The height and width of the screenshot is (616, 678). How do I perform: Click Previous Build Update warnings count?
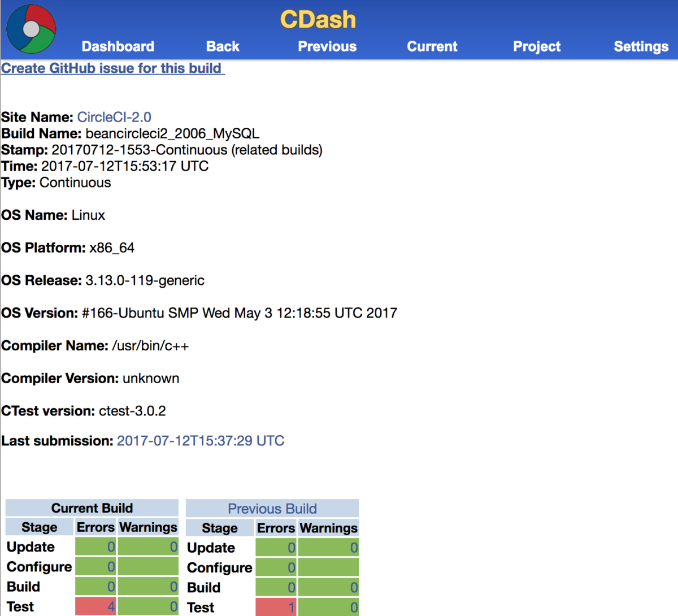tap(328, 547)
